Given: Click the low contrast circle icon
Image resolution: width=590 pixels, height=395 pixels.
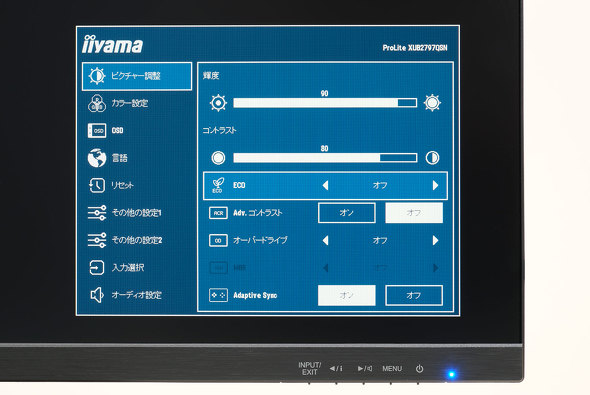Looking at the screenshot, I should pyautogui.click(x=218, y=158).
